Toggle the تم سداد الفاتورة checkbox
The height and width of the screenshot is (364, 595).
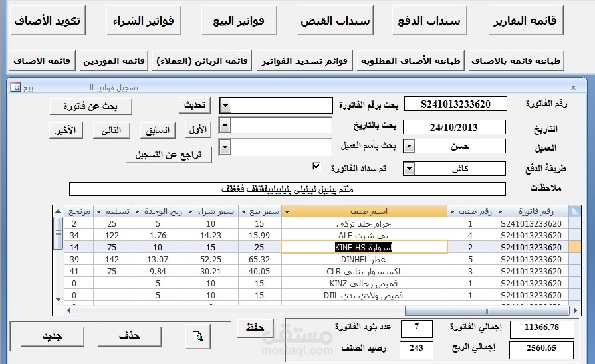click(x=316, y=166)
